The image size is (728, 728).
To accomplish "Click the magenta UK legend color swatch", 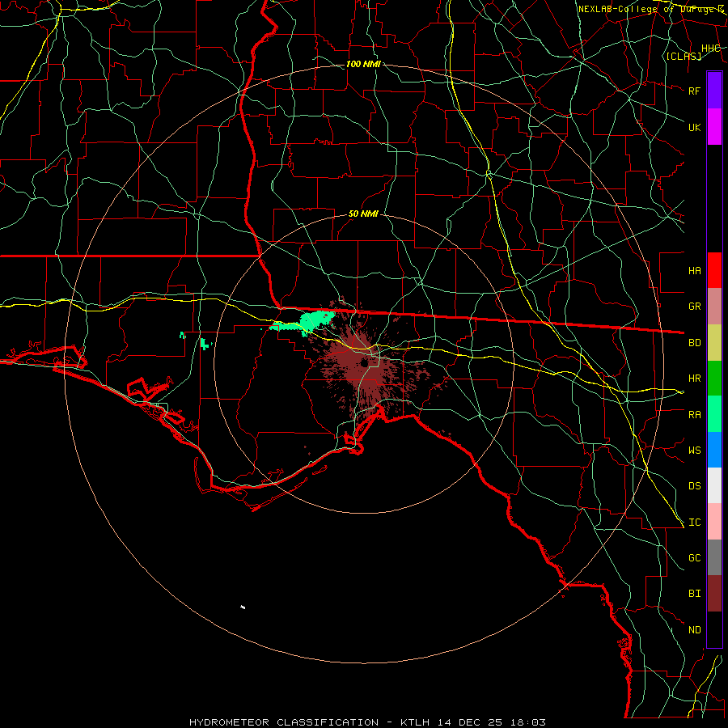I will pos(714,127).
